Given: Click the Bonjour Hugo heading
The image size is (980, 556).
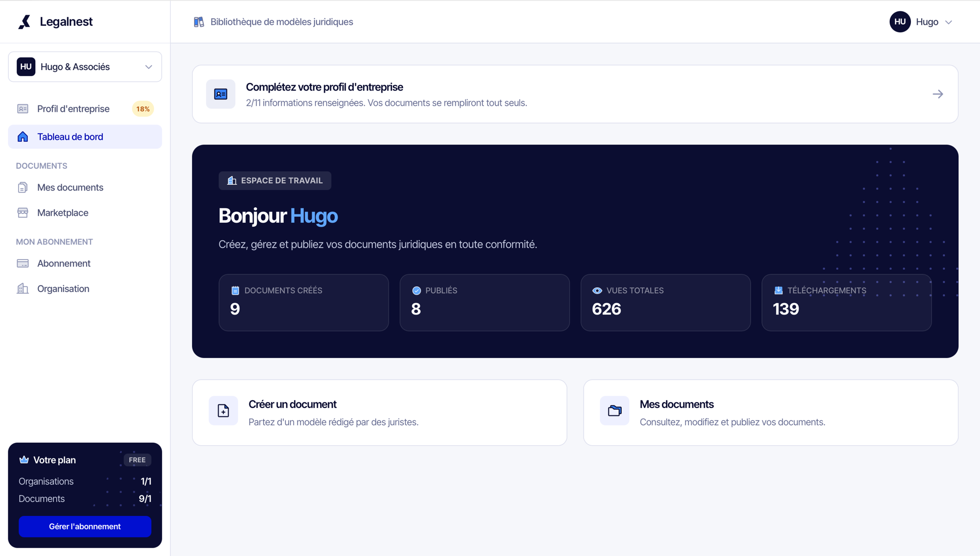Looking at the screenshot, I should click(x=278, y=216).
